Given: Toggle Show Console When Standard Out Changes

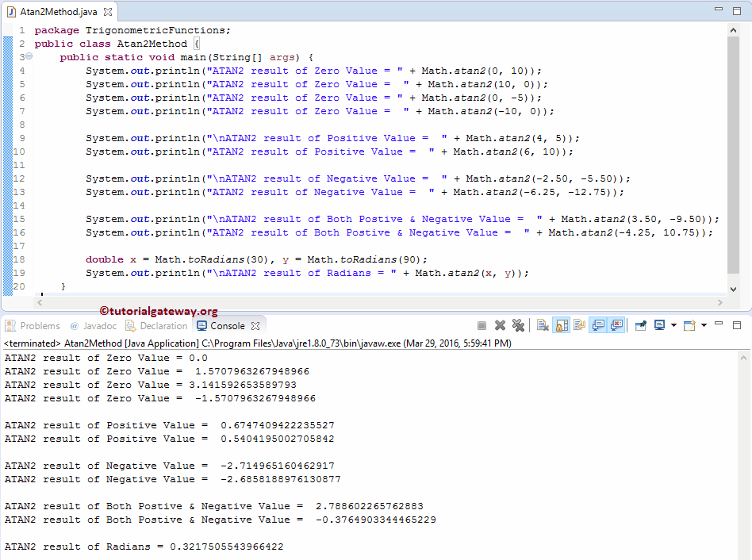Looking at the screenshot, I should [597, 325].
